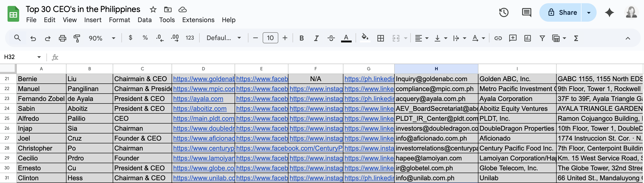Star the document title
644x183 pixels.
point(153,9)
